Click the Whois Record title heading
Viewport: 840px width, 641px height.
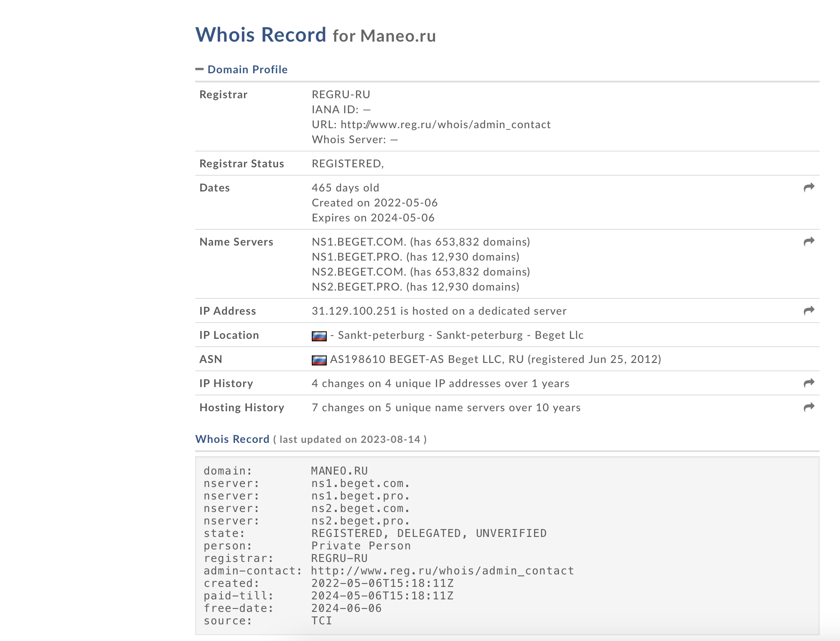(261, 35)
